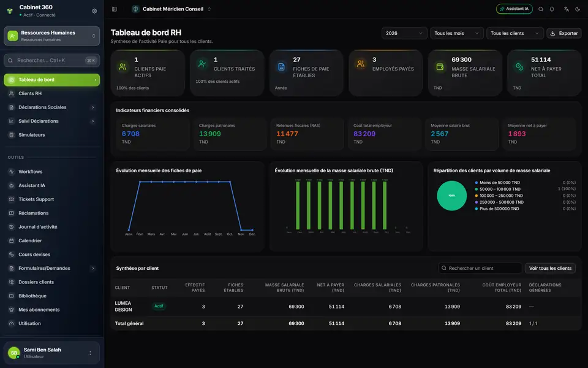Expand the Formulaires/Demandes chevron
Image resolution: width=588 pixels, height=368 pixels.
pyautogui.click(x=93, y=269)
